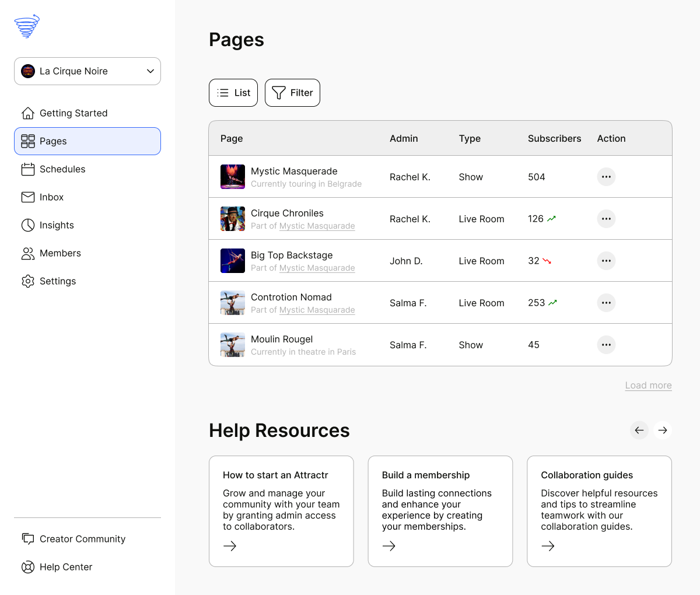Open the Insights chart icon
Image resolution: width=700 pixels, height=595 pixels.
coord(28,225)
